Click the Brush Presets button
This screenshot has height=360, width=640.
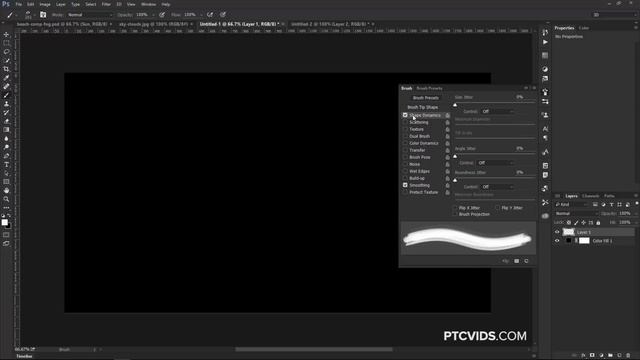pyautogui.click(x=426, y=98)
